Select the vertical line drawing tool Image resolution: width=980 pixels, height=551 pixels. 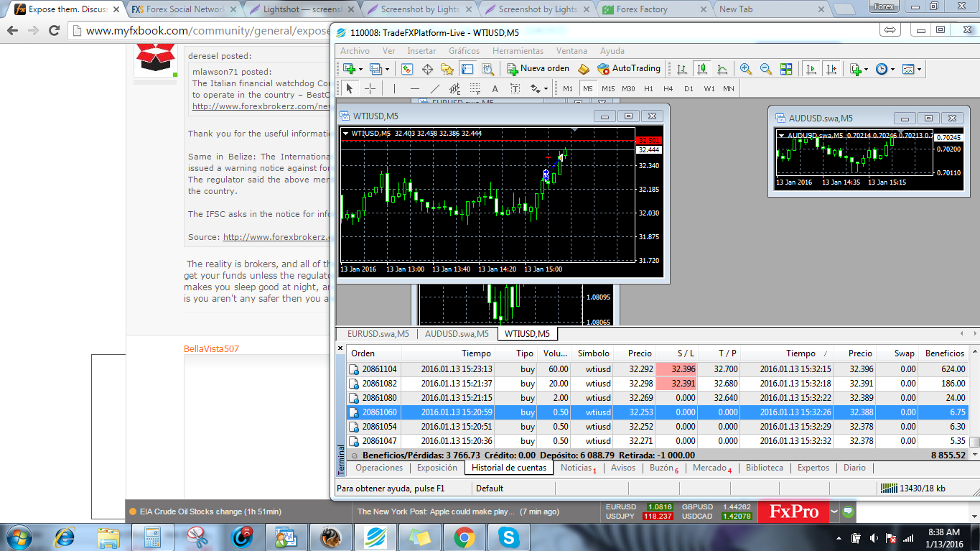pyautogui.click(x=394, y=88)
